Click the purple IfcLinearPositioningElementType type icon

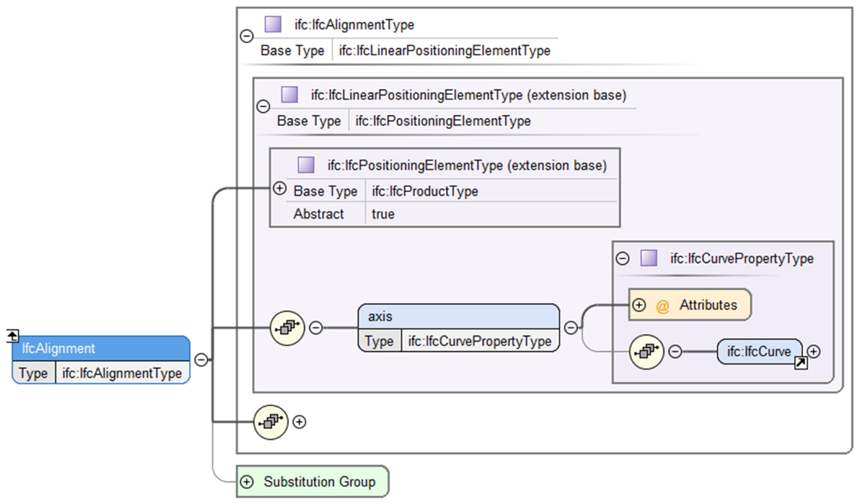pyautogui.click(x=289, y=94)
